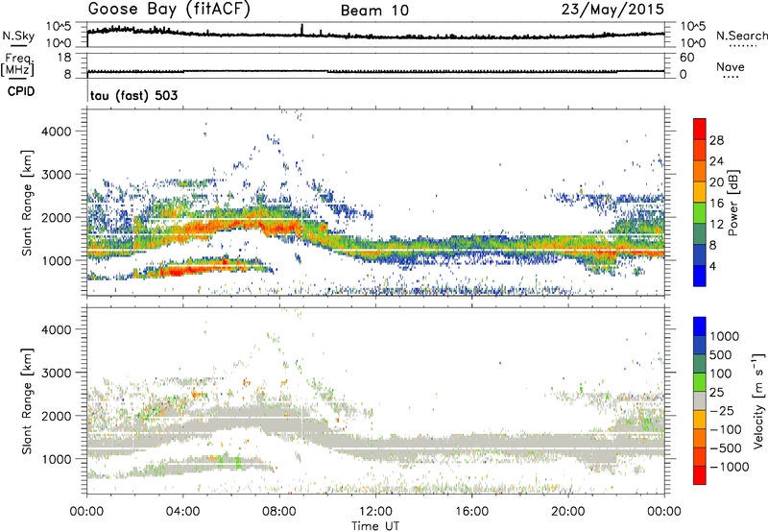Click the '3000' tick on velocity plot
Viewport: 768px width, 532px height.
coord(57,373)
